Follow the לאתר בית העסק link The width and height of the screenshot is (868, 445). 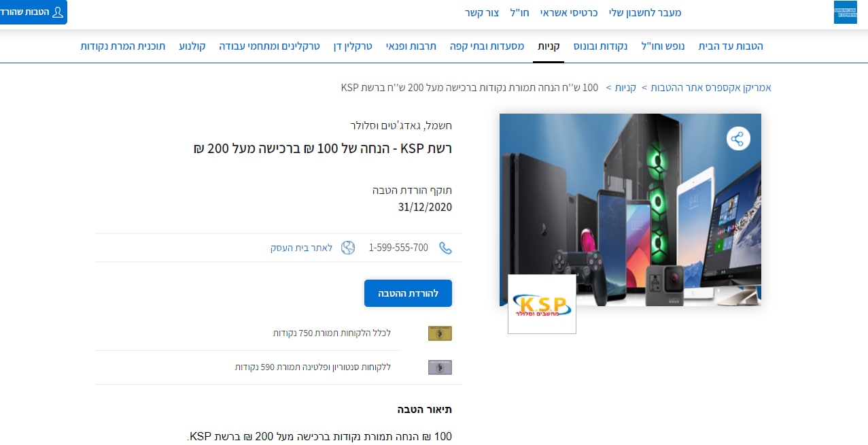[301, 248]
